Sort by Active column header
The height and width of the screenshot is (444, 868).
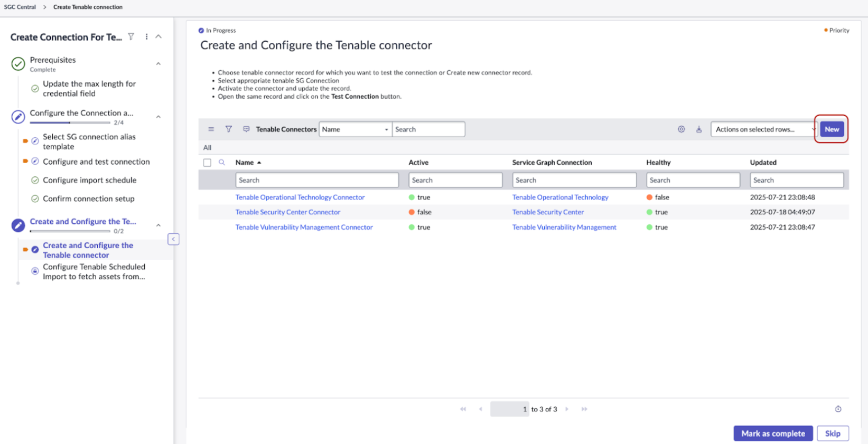[418, 163]
